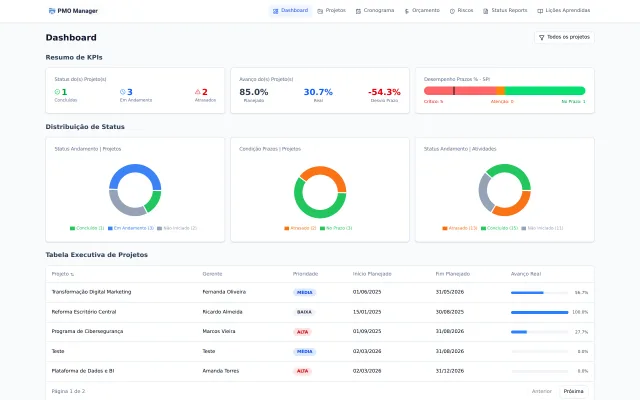Click the Prioridade column header
The height and width of the screenshot is (400, 640).
305,274
